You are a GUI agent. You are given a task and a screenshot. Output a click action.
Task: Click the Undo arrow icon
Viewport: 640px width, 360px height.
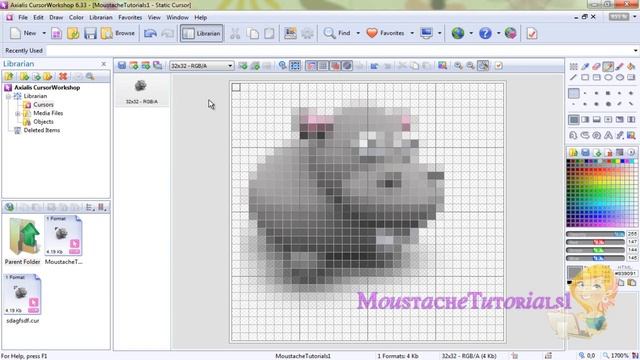pyautogui.click(x=150, y=33)
